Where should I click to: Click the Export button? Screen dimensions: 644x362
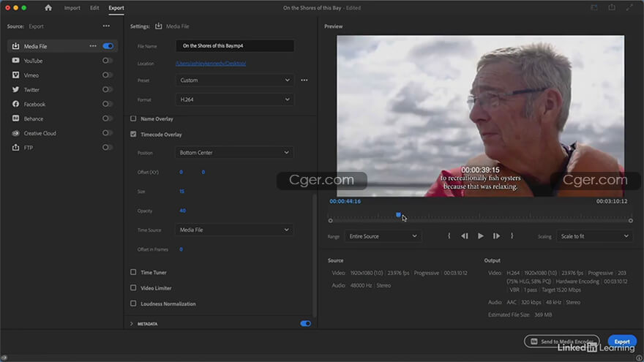[x=622, y=342]
